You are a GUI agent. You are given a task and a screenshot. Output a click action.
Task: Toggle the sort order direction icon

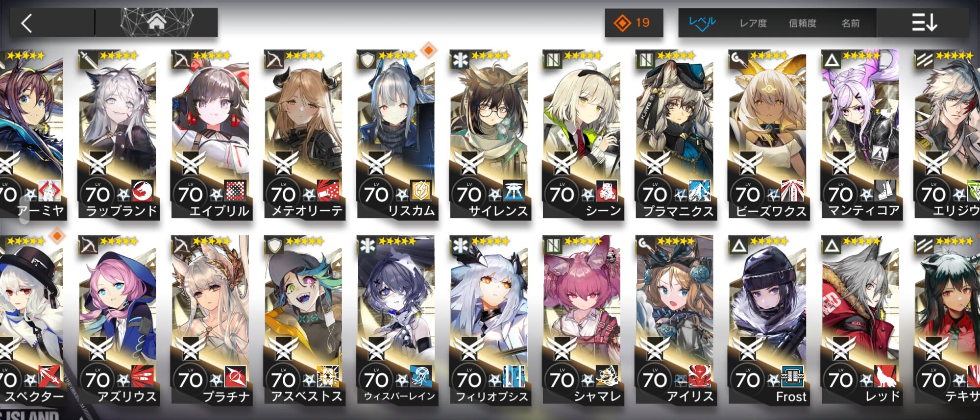[924, 23]
